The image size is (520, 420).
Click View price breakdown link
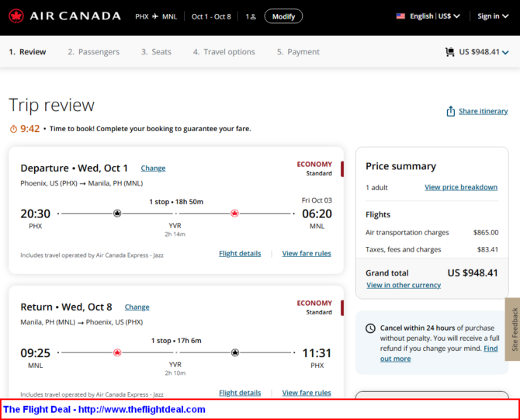pos(461,187)
